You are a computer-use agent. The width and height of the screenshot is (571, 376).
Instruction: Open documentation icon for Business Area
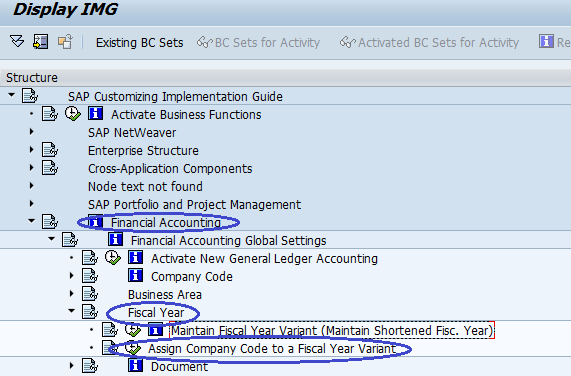(x=90, y=294)
